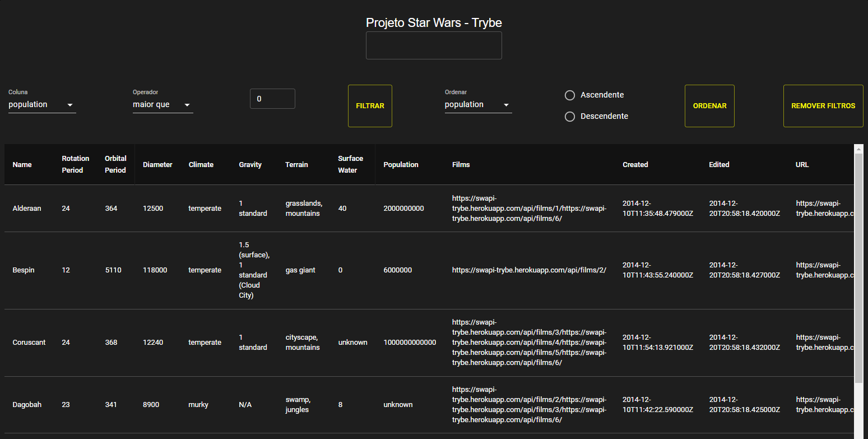The image size is (868, 439).
Task: Click the table's vertical scrollbar thumb
Action: click(858, 268)
